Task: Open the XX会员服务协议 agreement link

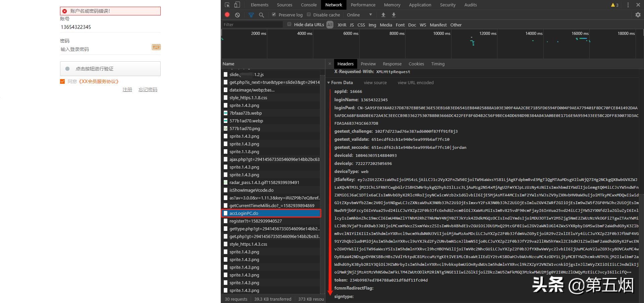Action: point(98,81)
